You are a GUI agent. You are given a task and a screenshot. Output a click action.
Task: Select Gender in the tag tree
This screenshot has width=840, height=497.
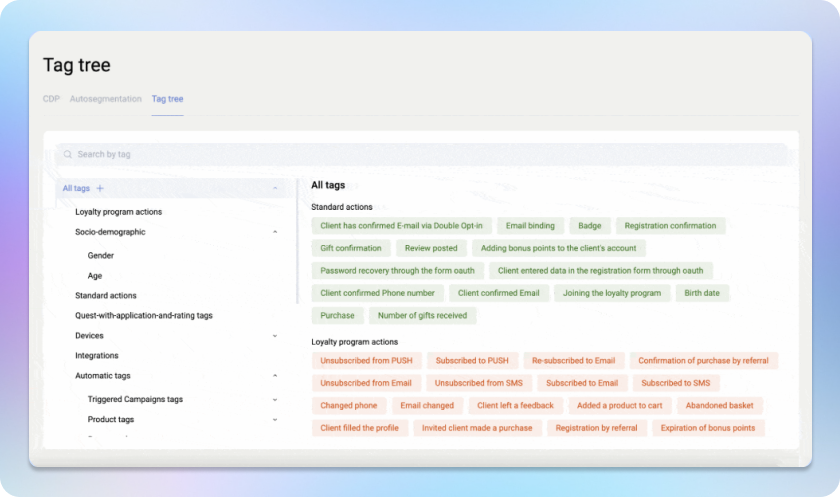pos(101,256)
